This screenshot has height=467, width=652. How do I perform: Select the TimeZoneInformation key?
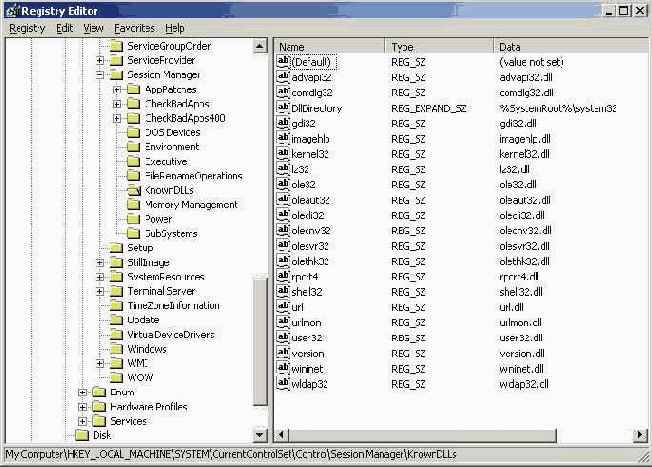[x=173, y=306]
